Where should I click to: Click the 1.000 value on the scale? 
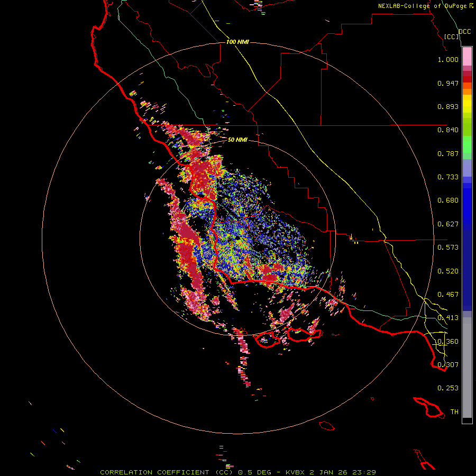(x=448, y=59)
